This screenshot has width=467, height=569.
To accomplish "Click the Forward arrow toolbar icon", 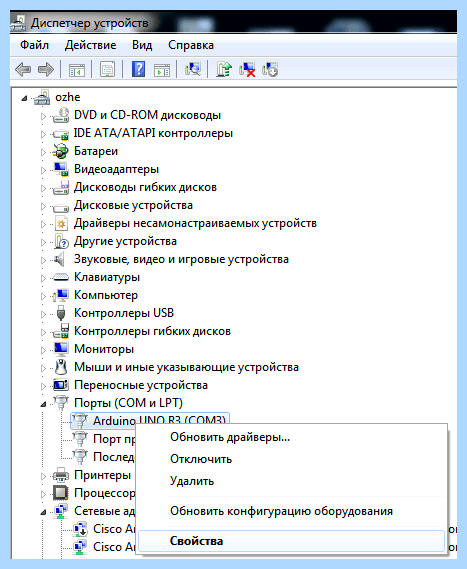I will click(x=46, y=69).
